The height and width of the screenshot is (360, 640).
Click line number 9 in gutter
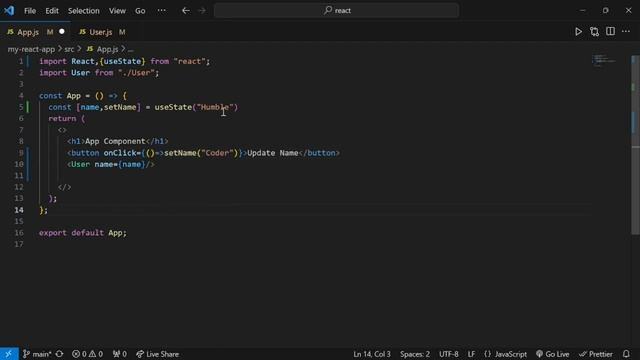21,153
